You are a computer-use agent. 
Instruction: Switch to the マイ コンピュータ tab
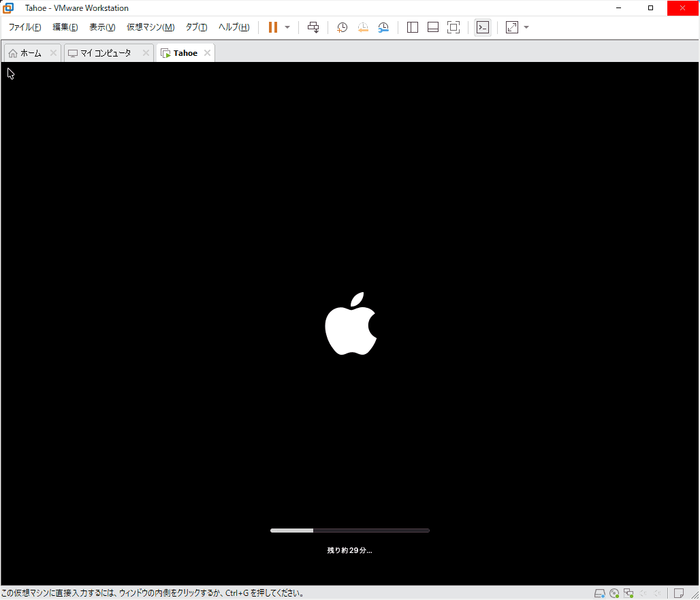tap(102, 53)
